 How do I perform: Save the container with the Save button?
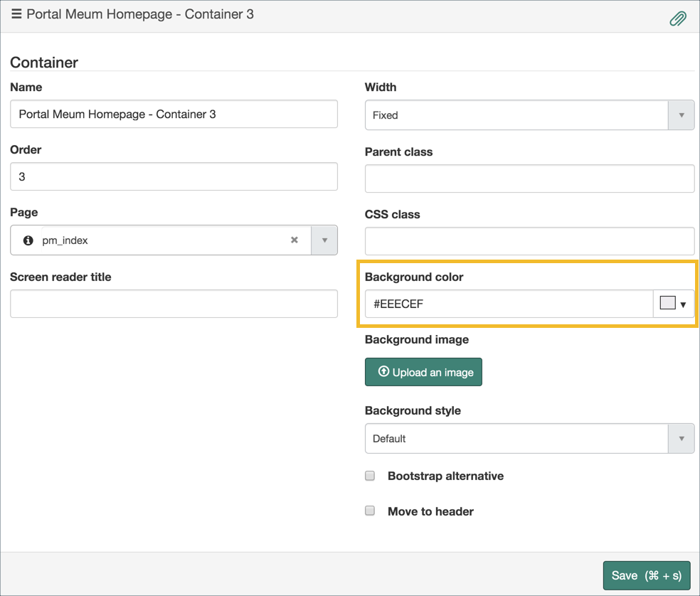tap(646, 575)
